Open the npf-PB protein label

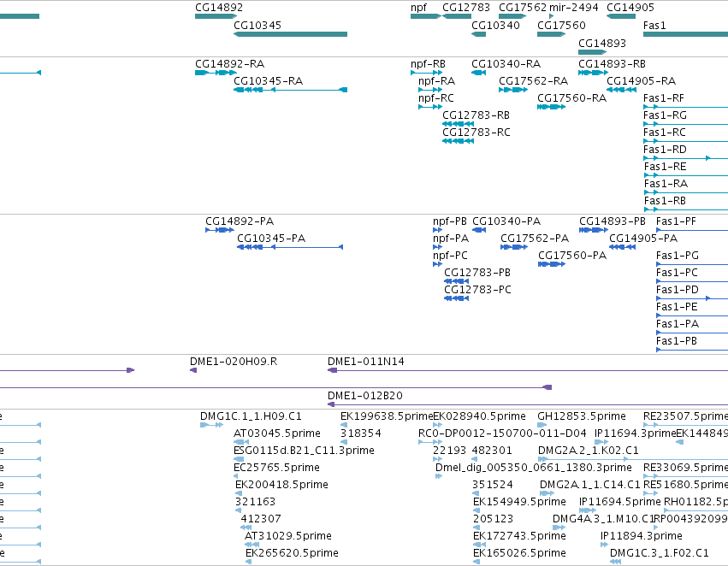pyautogui.click(x=449, y=221)
